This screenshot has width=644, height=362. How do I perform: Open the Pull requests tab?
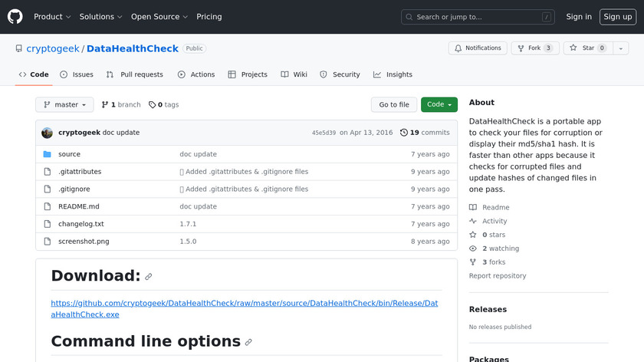[x=135, y=74]
